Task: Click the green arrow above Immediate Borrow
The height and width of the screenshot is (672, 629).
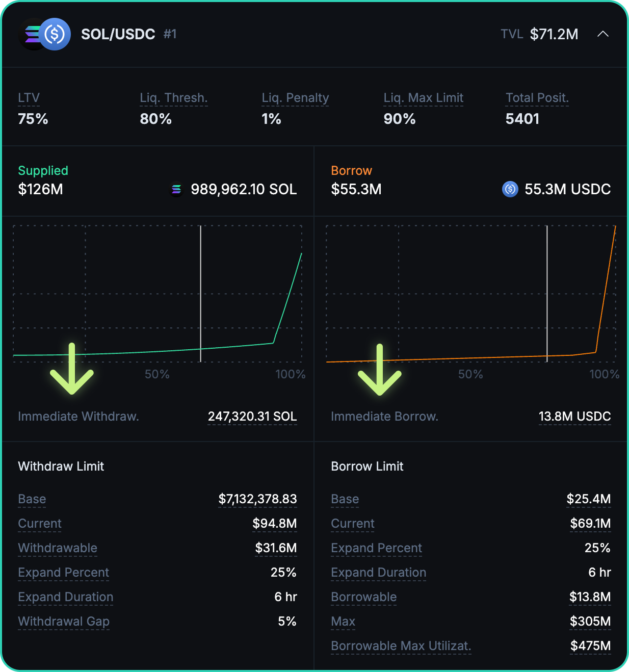Action: pyautogui.click(x=380, y=370)
